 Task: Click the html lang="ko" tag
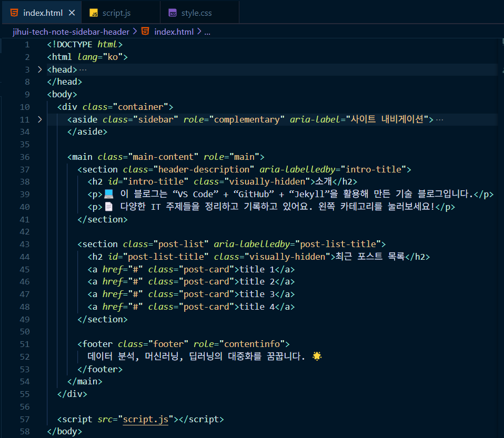[87, 57]
